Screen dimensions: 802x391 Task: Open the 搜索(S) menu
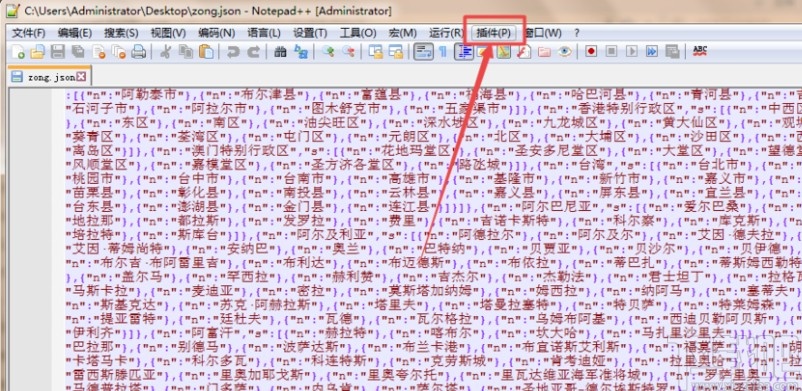pyautogui.click(x=121, y=33)
